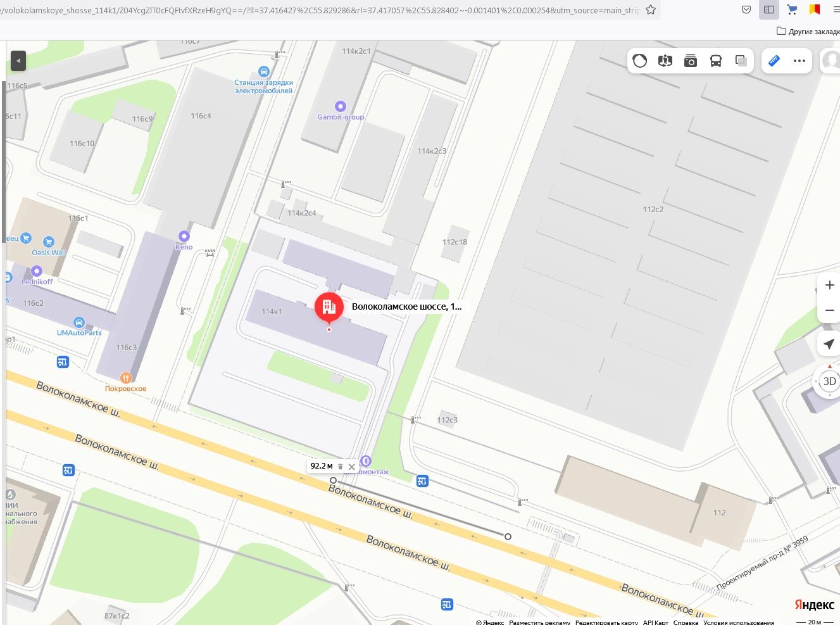Open street panoramas layer
The image size is (840, 625).
tap(665, 61)
